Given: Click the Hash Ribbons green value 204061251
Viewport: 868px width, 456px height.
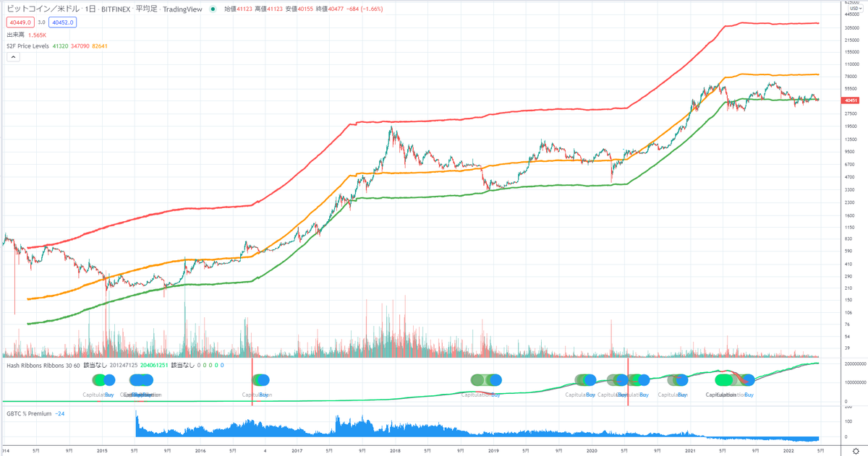Looking at the screenshot, I should [x=153, y=365].
